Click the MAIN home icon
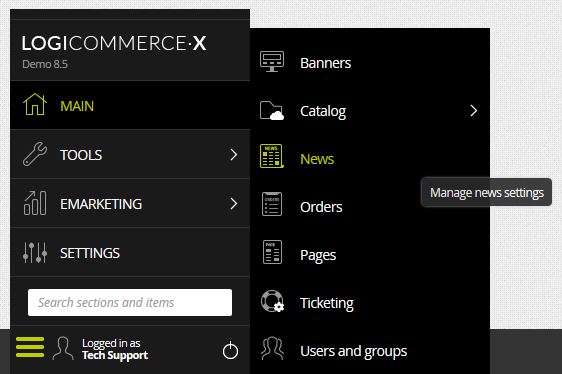Screen dimensions: 562x374 35,104
